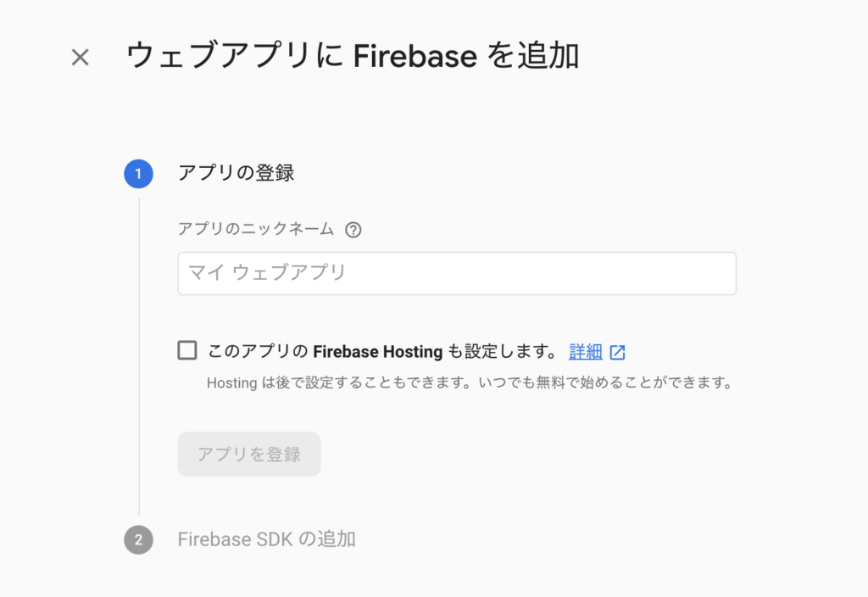Screen dimensions: 868x597
Task: Toggle Hosting via its このアプリの label text
Action: click(x=258, y=351)
